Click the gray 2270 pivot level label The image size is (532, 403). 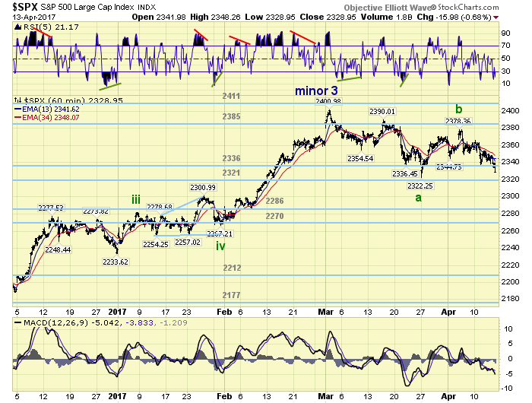[274, 216]
